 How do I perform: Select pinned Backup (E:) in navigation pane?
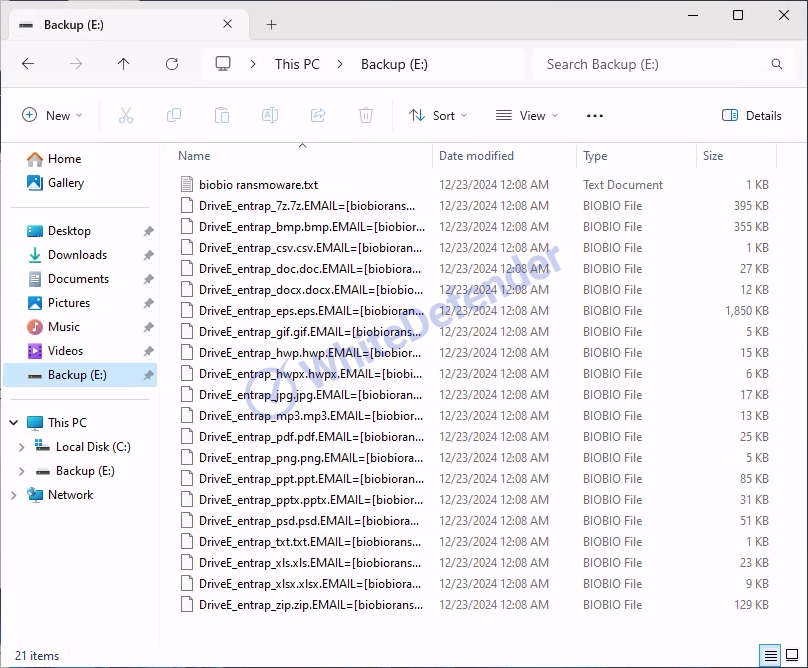click(80, 375)
